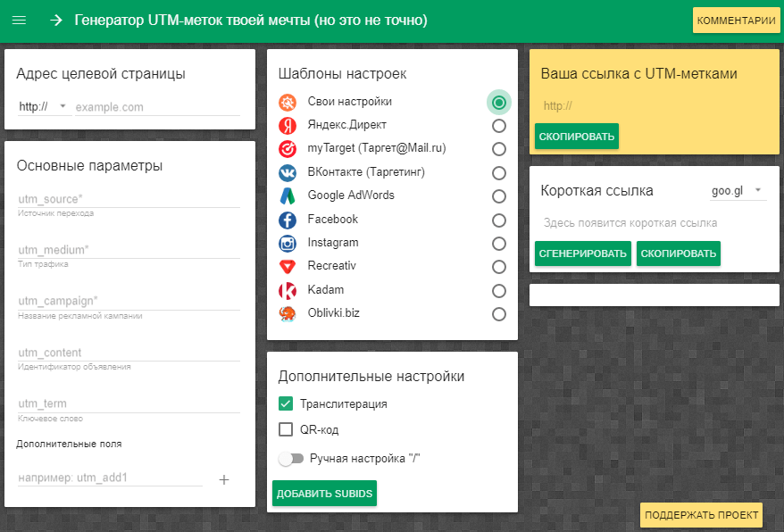Viewport: 784px width, 532px height.
Task: Select Facebook template radio button
Action: [498, 220]
